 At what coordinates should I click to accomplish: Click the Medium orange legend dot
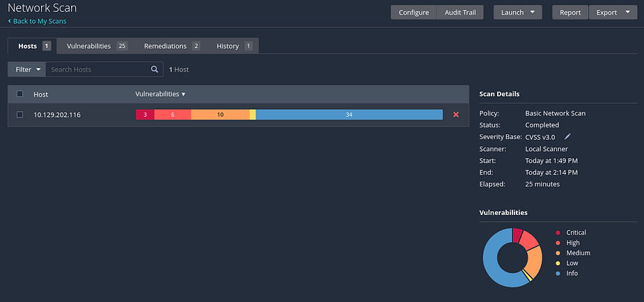558,253
